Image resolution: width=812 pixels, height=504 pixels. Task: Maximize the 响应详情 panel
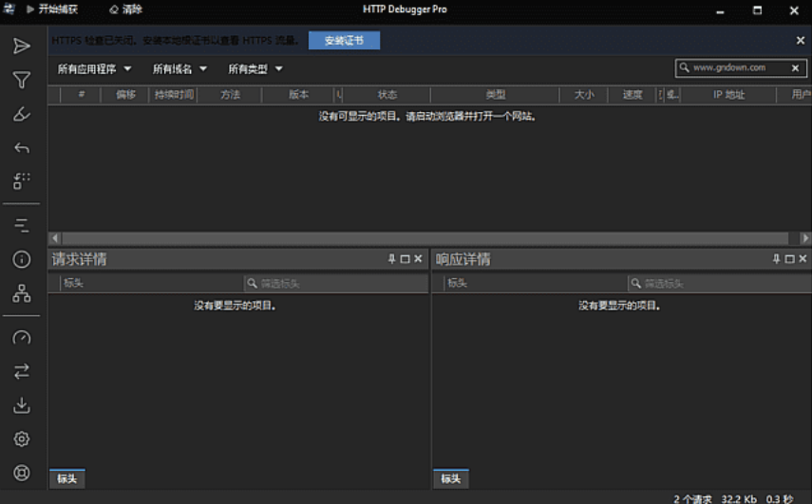tap(789, 259)
